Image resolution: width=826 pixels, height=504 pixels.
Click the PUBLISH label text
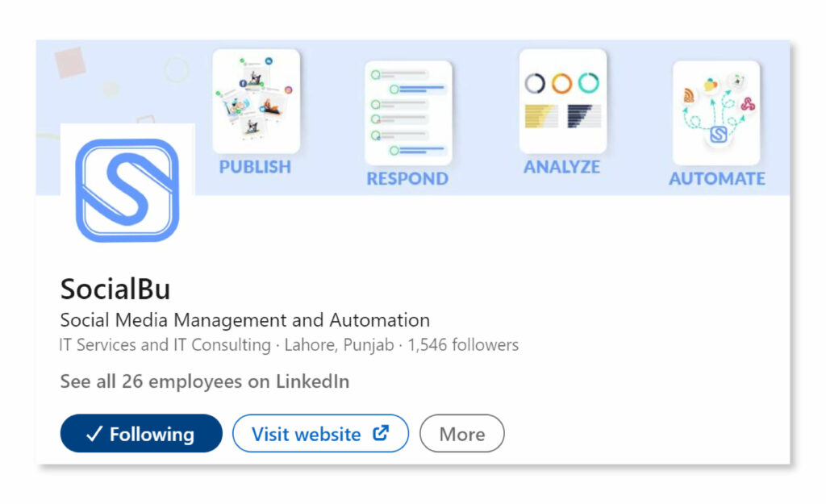tap(255, 167)
